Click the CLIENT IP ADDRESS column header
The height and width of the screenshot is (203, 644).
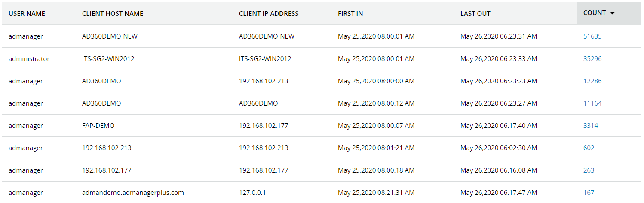[269, 14]
